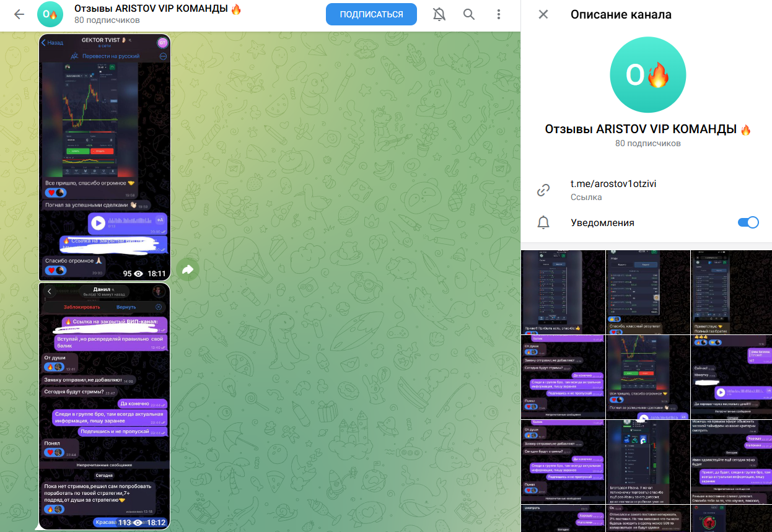Click the 'Ссылка' label under link
The height and width of the screenshot is (532, 772).
[x=586, y=197]
